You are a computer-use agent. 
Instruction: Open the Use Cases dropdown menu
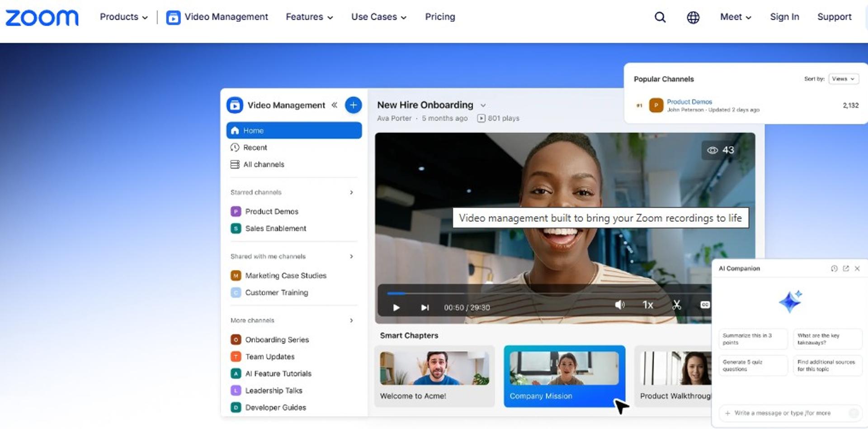tap(379, 17)
